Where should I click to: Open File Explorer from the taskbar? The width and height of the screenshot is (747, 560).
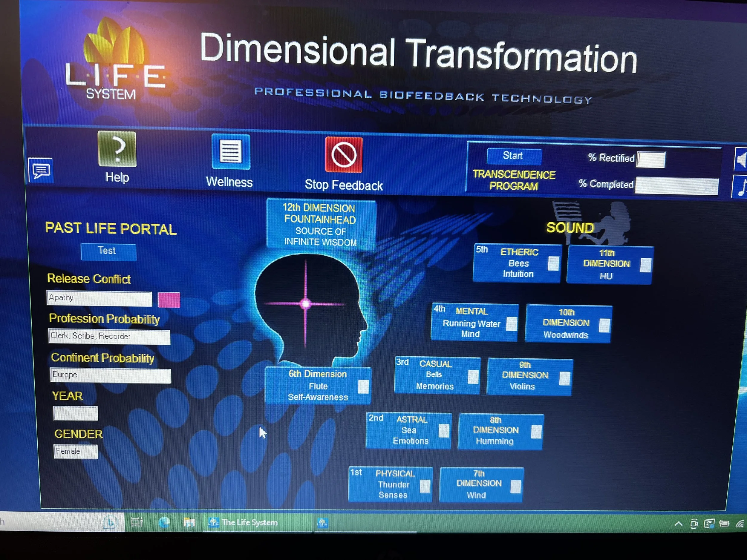(x=189, y=523)
